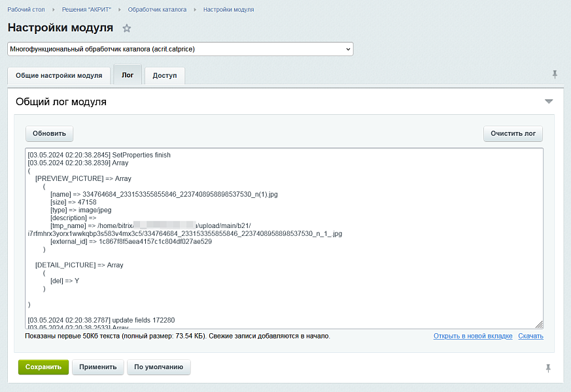Click the Скачать link
The image size is (571, 392).
pos(530,336)
